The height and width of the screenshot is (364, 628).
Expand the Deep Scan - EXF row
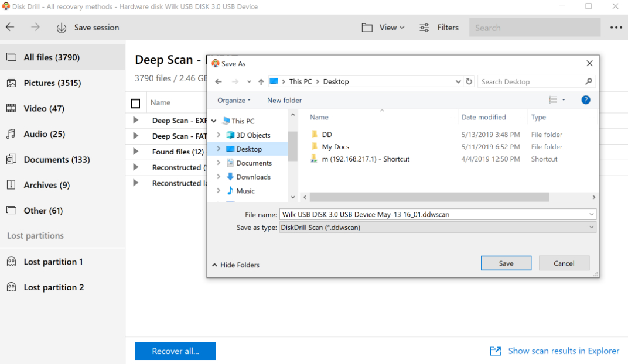135,120
